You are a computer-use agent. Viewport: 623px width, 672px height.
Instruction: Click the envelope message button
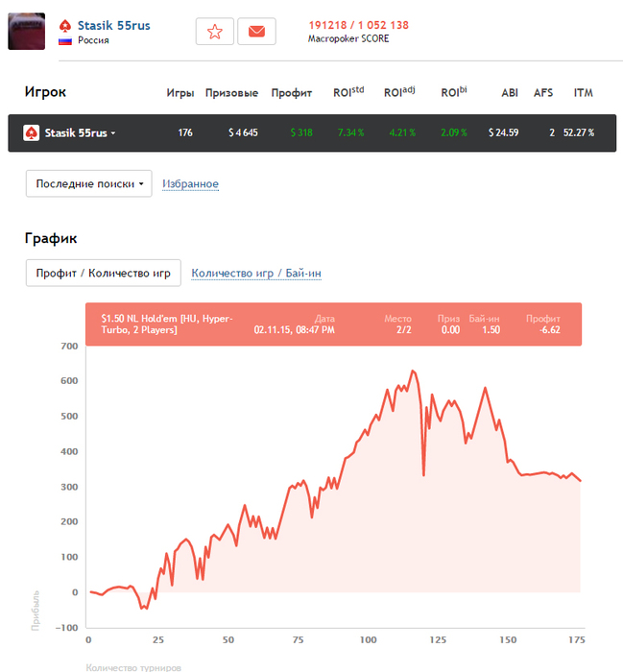coord(256,32)
